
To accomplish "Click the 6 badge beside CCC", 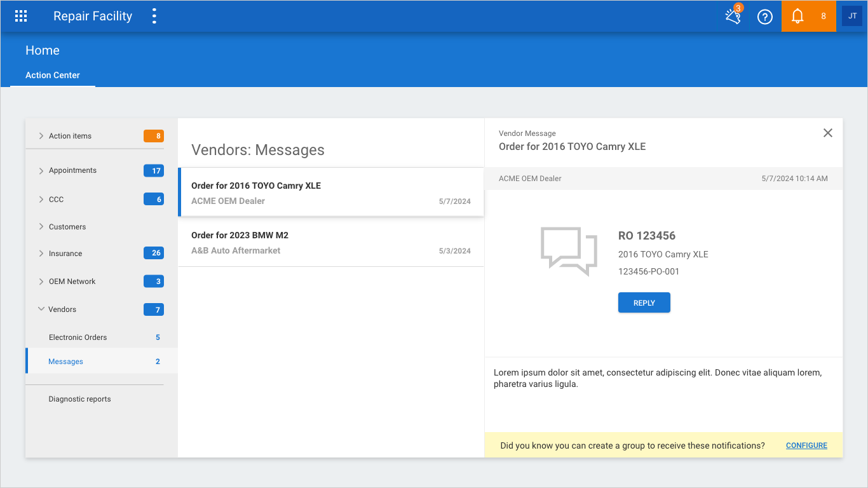I will coord(154,200).
